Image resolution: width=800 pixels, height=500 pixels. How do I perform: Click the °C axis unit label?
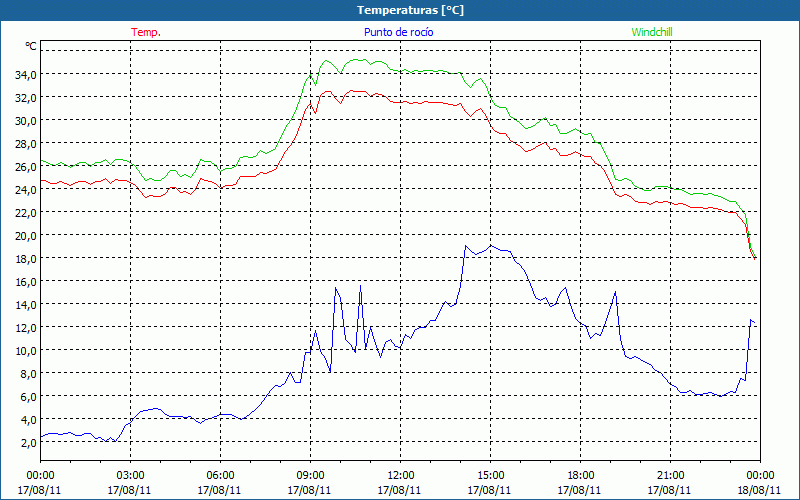[31, 46]
